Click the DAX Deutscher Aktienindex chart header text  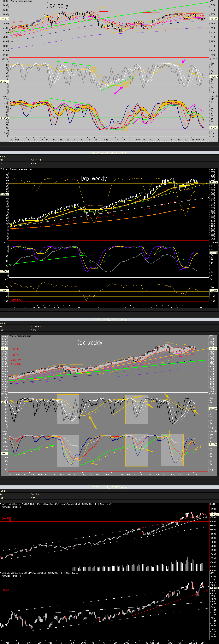click(57, 504)
